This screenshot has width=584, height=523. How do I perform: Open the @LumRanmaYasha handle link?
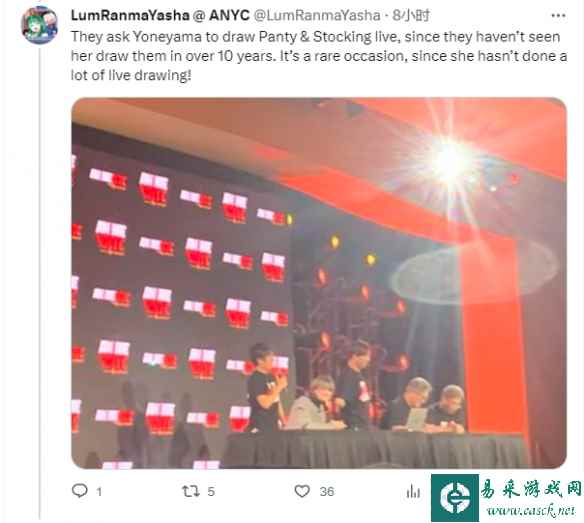[317, 15]
